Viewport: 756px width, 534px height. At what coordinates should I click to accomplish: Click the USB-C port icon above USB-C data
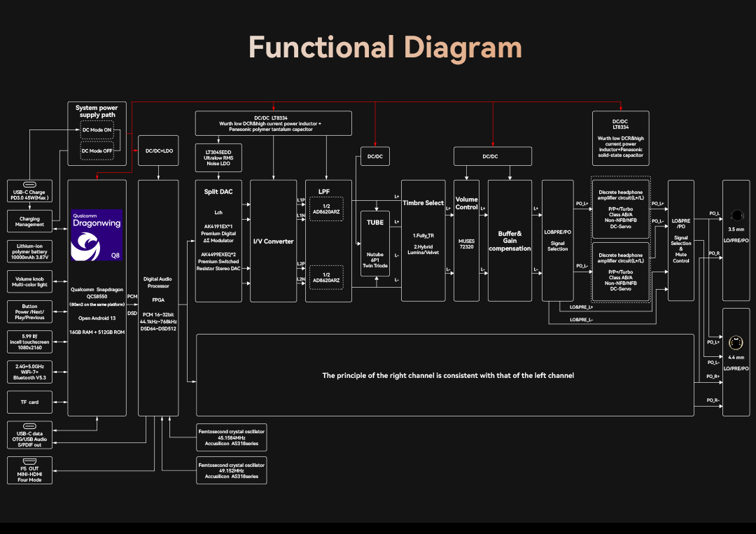(29, 426)
